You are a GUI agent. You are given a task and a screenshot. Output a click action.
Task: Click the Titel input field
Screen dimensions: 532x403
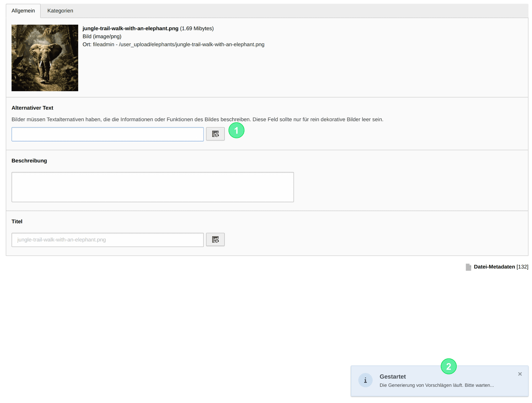pos(107,240)
